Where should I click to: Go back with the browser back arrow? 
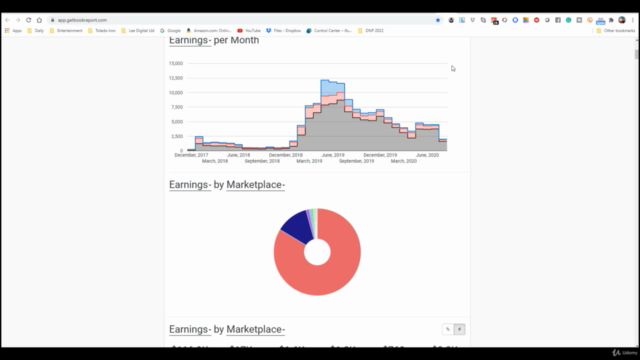coord(7,20)
